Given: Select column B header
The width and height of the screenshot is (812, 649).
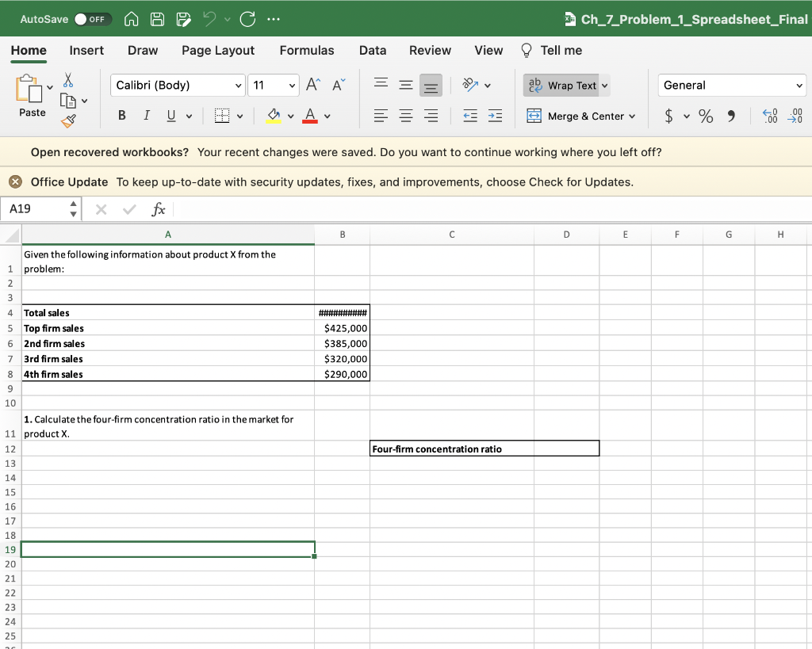Looking at the screenshot, I should (343, 235).
